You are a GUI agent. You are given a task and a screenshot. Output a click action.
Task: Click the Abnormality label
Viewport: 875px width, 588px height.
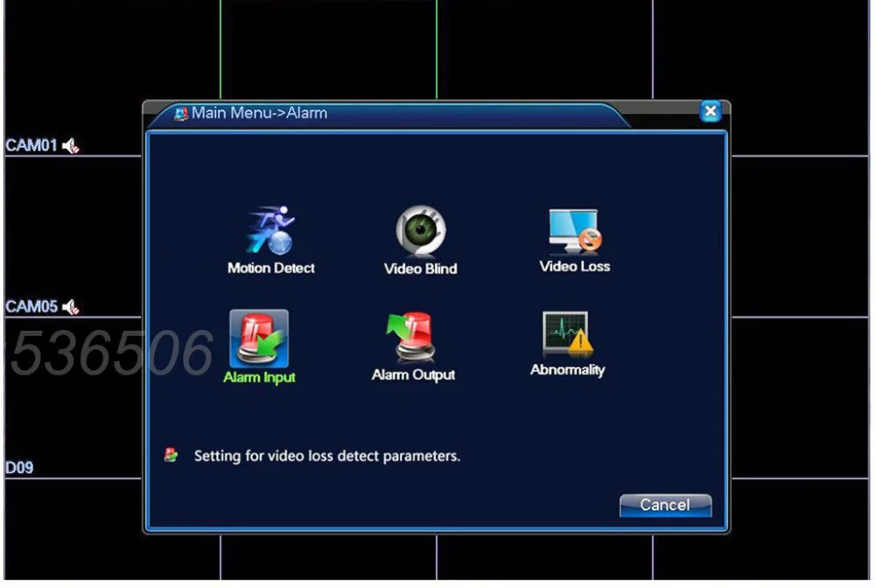(x=568, y=370)
